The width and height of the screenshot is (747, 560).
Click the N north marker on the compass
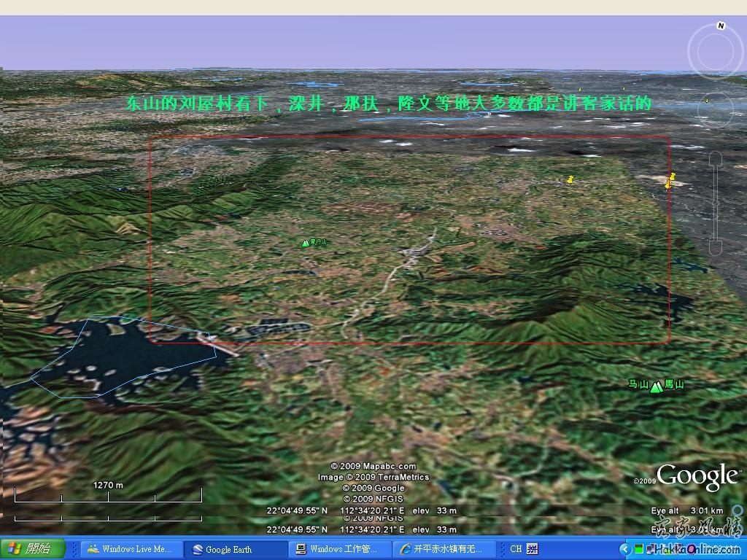click(721, 26)
